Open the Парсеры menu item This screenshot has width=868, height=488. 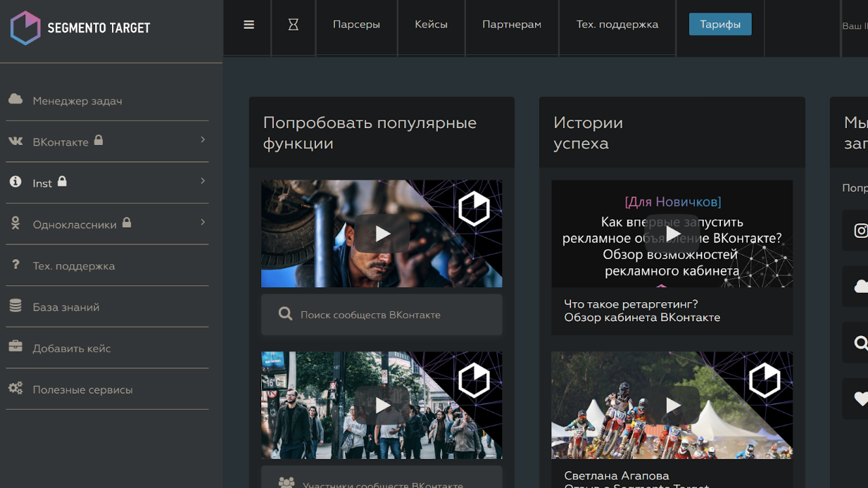(356, 25)
